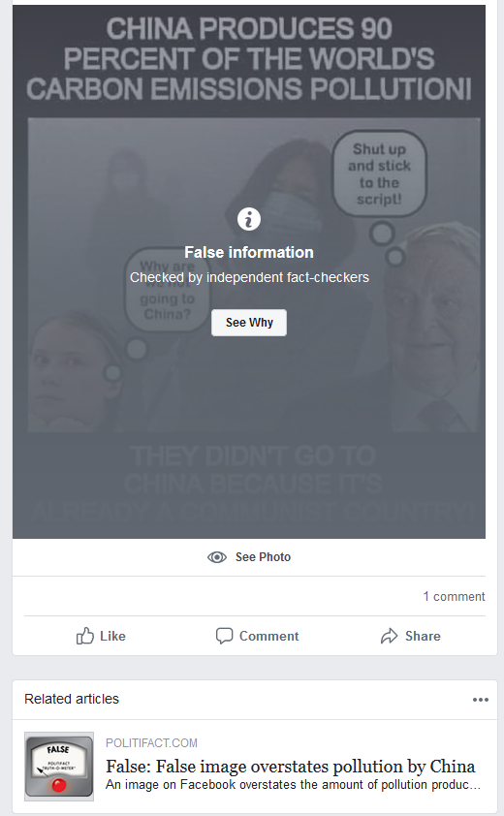Click the article summary about pollution on Facebook

pos(293,785)
